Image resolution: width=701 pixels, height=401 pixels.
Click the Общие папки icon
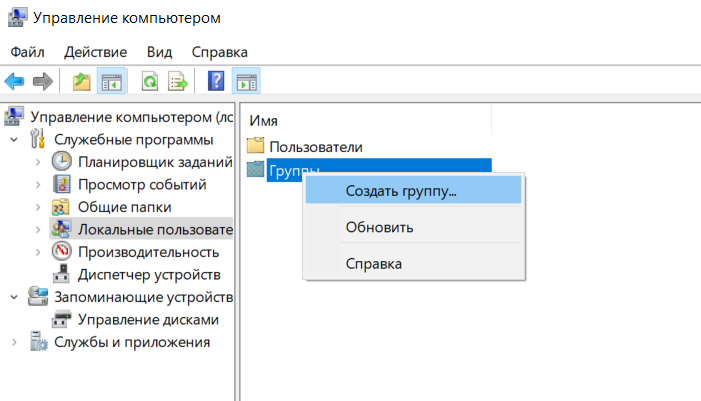[x=61, y=207]
